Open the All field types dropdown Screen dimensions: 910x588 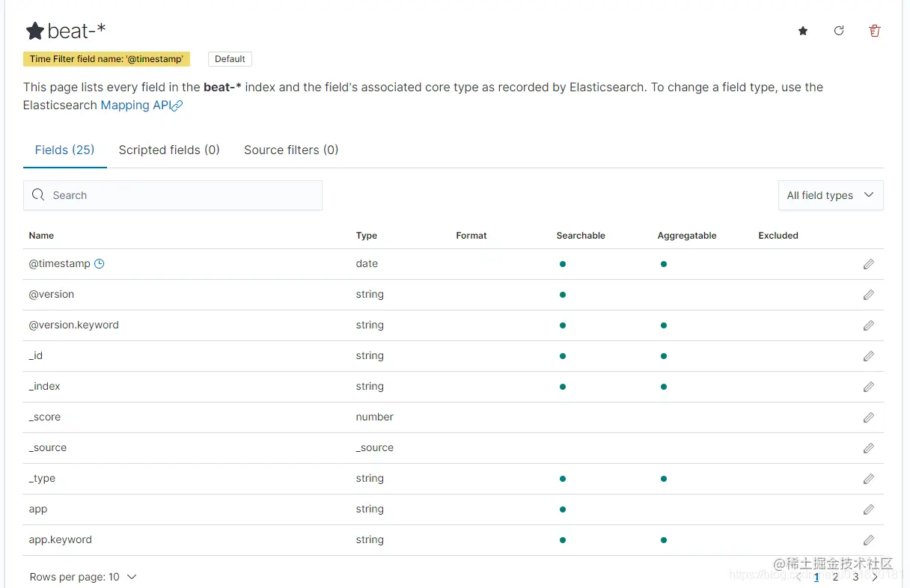click(x=830, y=195)
